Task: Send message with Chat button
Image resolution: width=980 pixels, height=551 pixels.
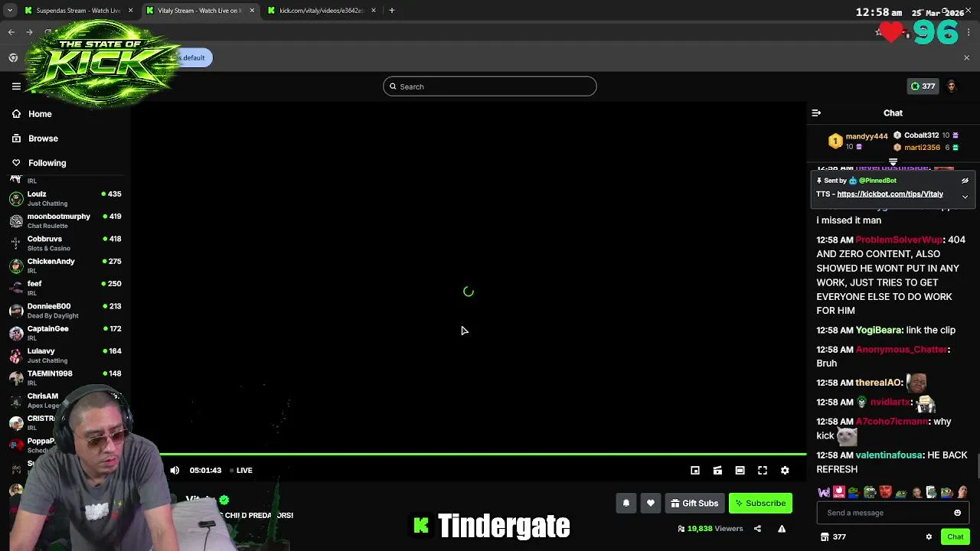Action: tap(955, 537)
